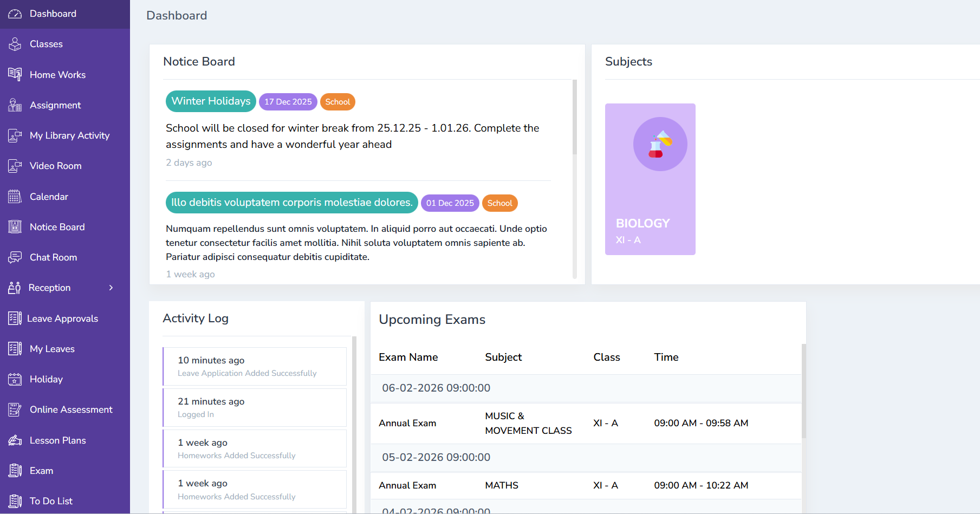Open My Library Activity icon
Screen dimensions: 980x514
[15, 135]
